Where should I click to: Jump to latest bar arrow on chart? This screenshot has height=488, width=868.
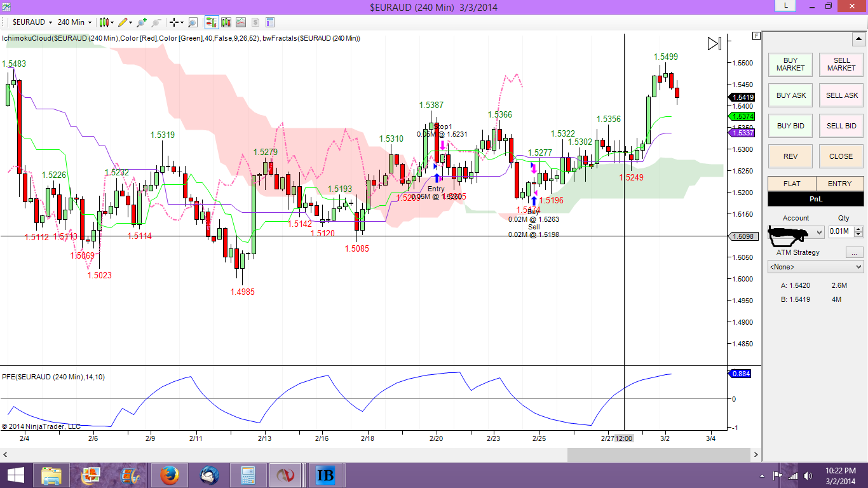click(x=715, y=43)
